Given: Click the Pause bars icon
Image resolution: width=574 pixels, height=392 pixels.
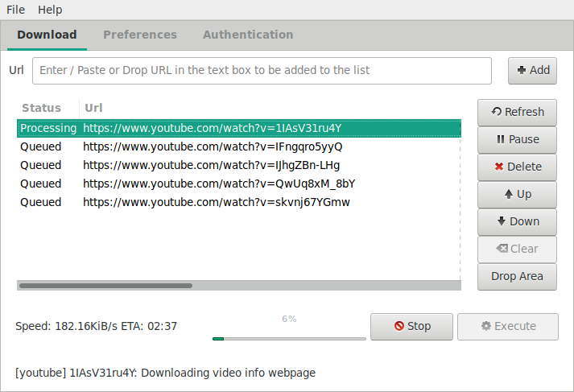Looking at the screenshot, I should coord(501,139).
